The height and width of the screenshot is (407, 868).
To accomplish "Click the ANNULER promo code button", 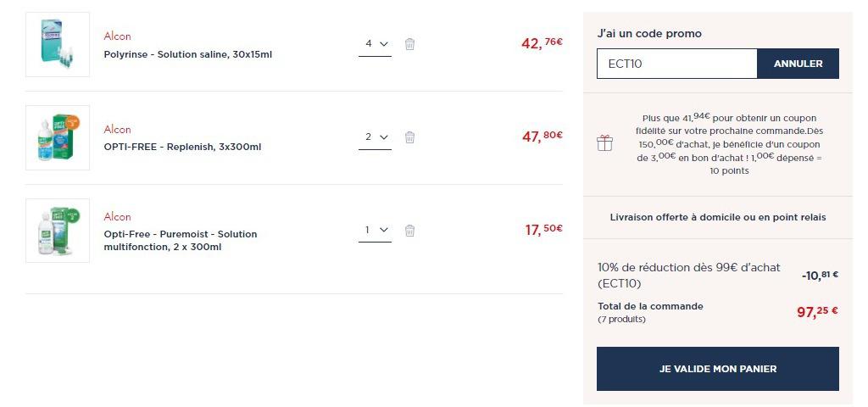I will 798,64.
